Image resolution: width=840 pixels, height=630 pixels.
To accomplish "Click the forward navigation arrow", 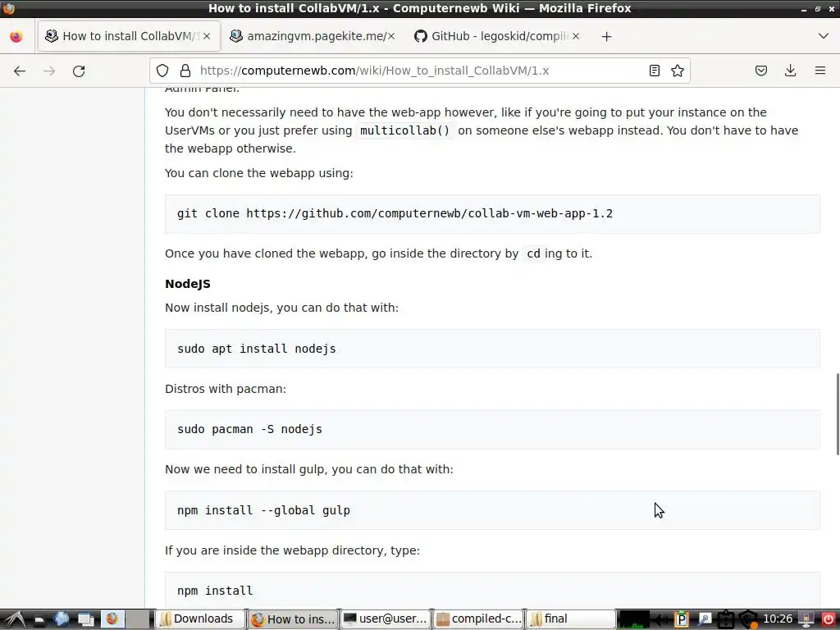I will tap(49, 71).
